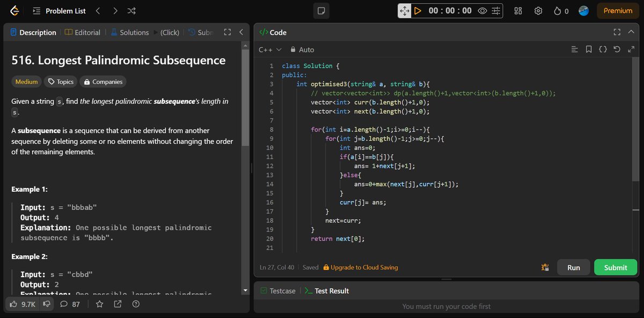Open the LeetCode home logo

click(x=14, y=11)
